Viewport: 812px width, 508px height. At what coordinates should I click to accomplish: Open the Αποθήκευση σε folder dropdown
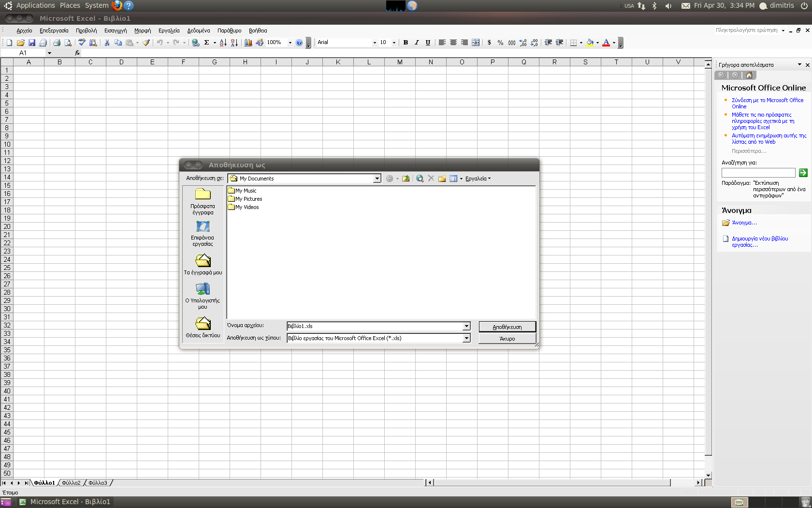[x=377, y=179]
